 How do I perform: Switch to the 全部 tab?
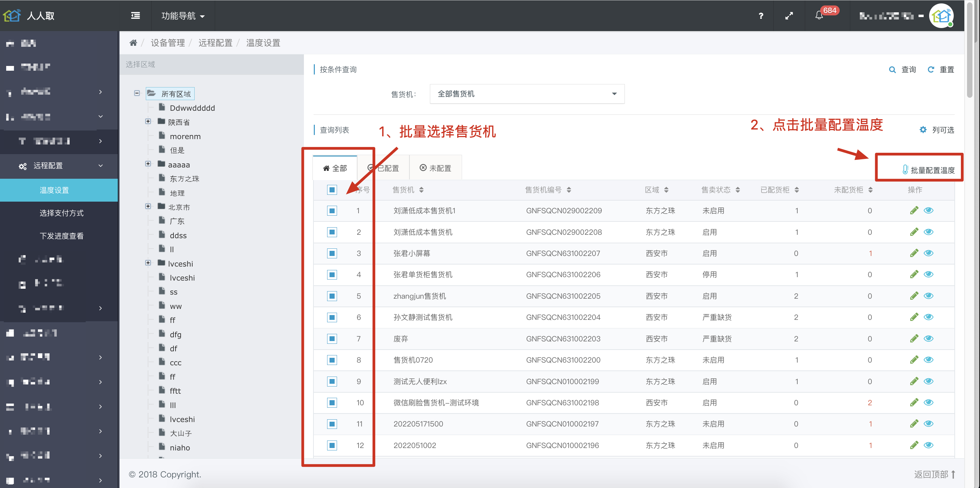[x=335, y=168]
